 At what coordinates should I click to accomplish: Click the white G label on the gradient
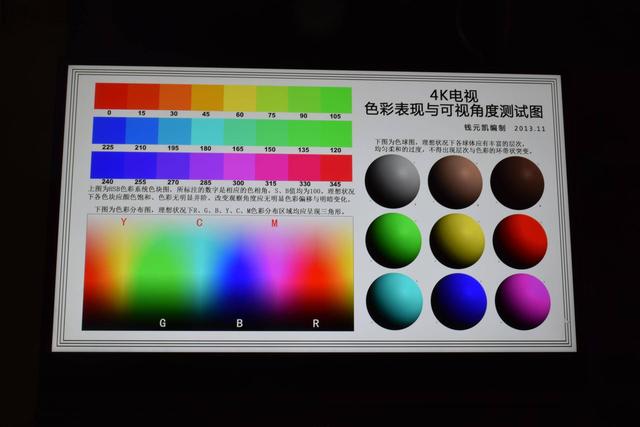(162, 323)
